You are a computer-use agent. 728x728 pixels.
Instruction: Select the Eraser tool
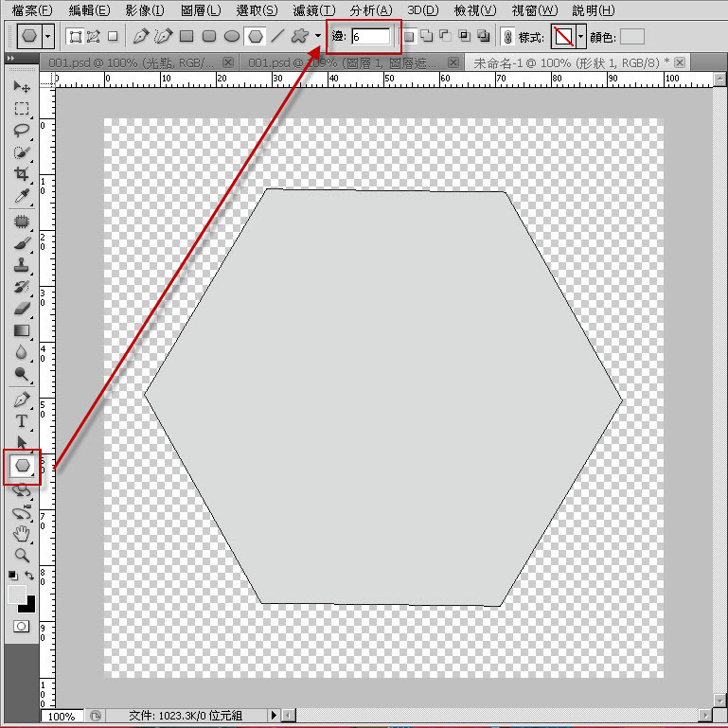point(22,309)
